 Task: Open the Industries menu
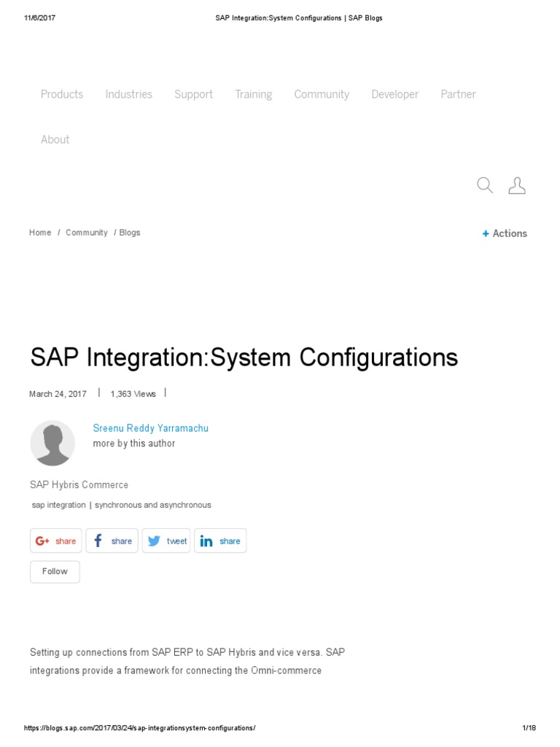click(x=129, y=94)
